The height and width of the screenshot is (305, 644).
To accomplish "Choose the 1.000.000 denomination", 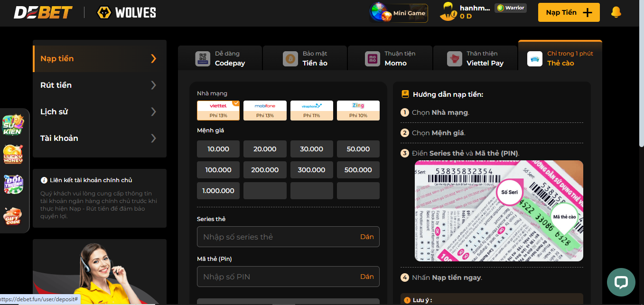I will coord(218,191).
